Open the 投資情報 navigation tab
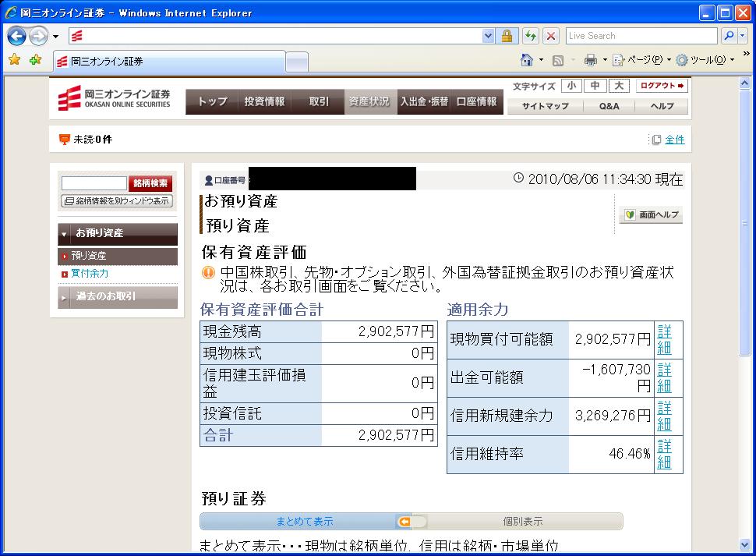Viewport: 756px width, 556px height. pos(264,101)
